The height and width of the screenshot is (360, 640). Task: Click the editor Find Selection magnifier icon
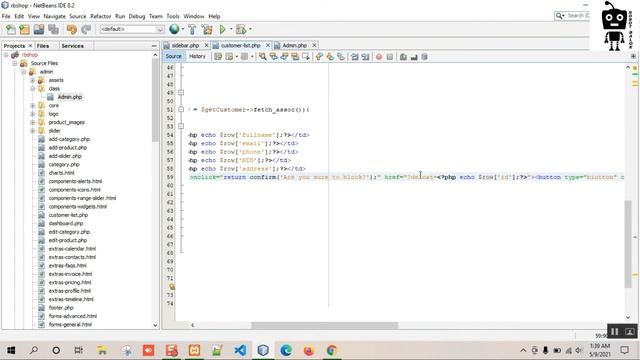point(262,57)
